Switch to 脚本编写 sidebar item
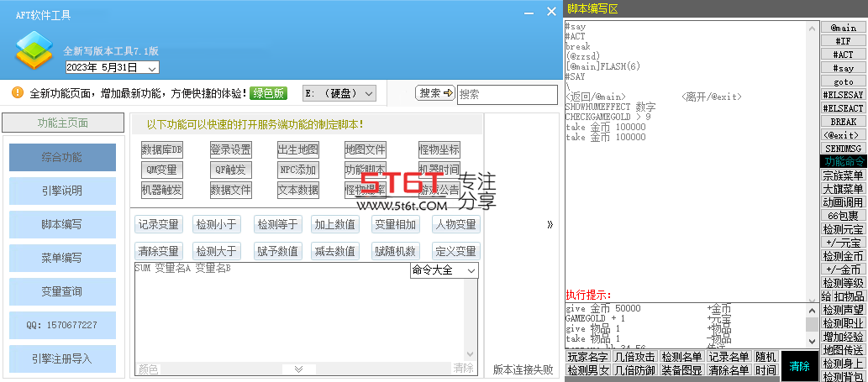 [x=62, y=224]
